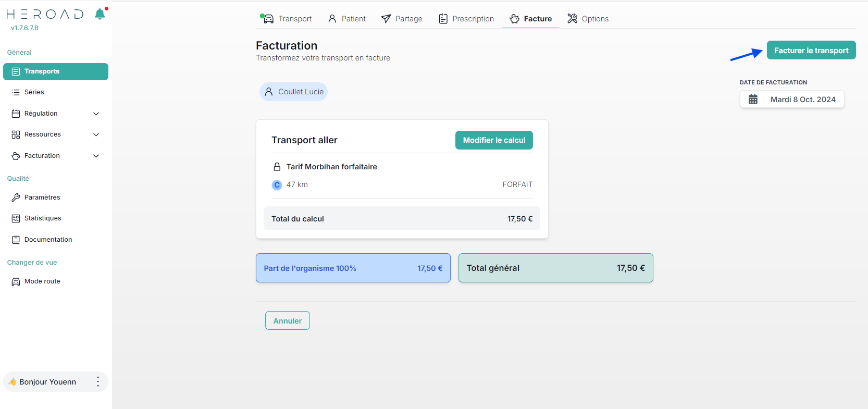Switch to the Prescription tab

(466, 19)
